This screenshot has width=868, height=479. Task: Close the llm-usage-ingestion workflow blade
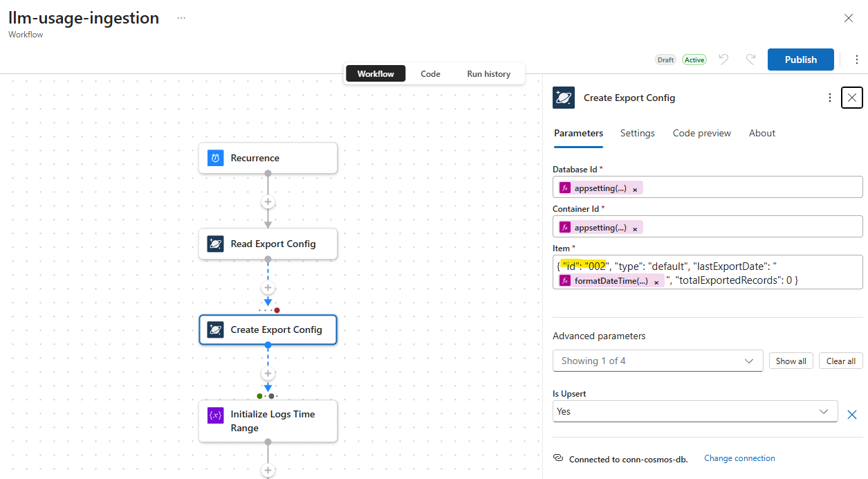pyautogui.click(x=849, y=18)
